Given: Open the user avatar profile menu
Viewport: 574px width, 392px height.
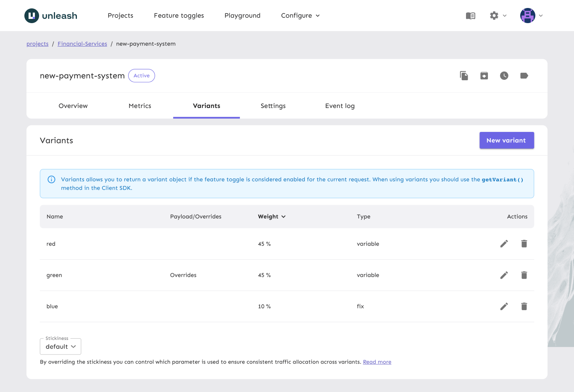Looking at the screenshot, I should [531, 16].
